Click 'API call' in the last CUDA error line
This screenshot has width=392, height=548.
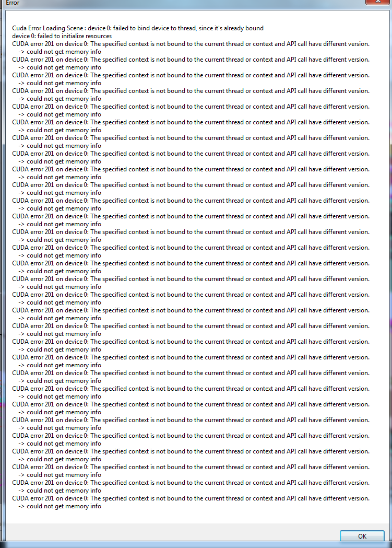[296, 498]
